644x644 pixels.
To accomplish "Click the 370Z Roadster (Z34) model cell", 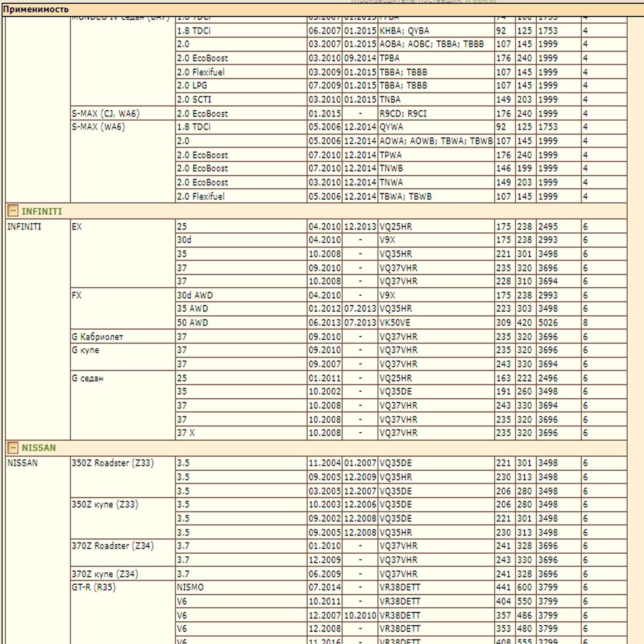I will (x=122, y=553).
